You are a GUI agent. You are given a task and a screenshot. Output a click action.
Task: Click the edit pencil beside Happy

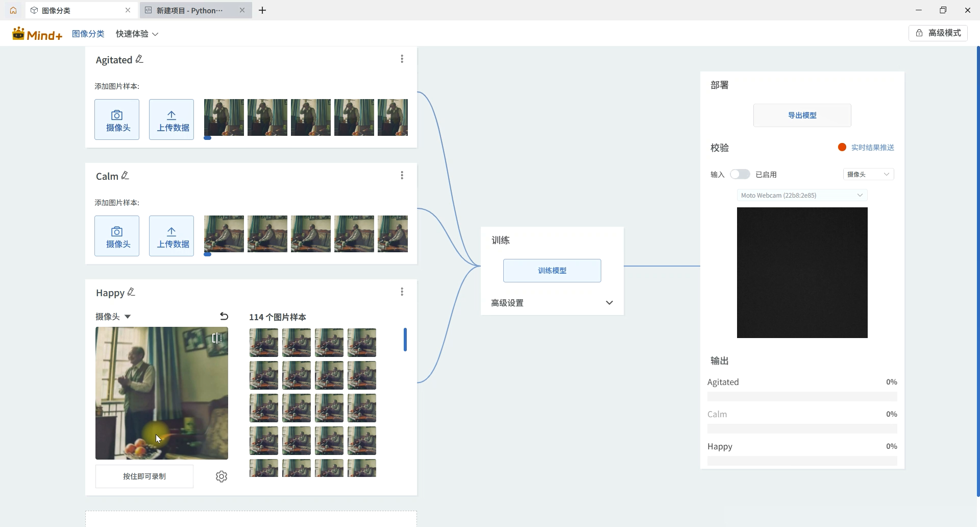[x=131, y=292]
